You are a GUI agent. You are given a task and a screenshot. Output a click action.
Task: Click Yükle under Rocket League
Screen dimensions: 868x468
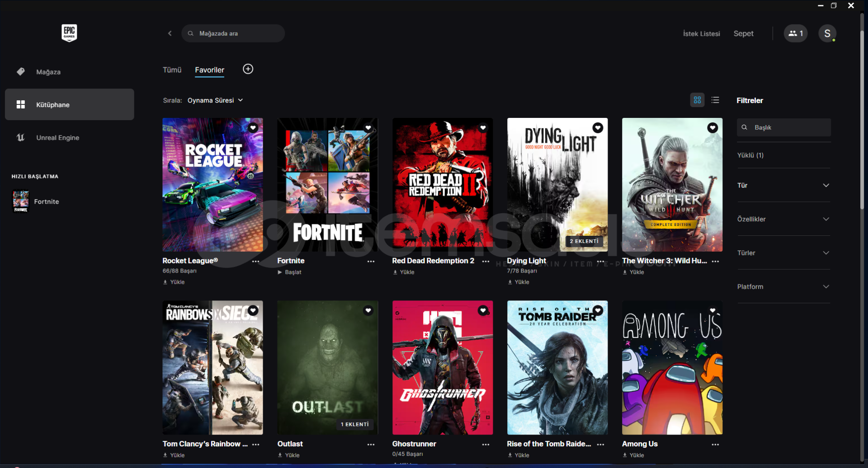coord(174,282)
